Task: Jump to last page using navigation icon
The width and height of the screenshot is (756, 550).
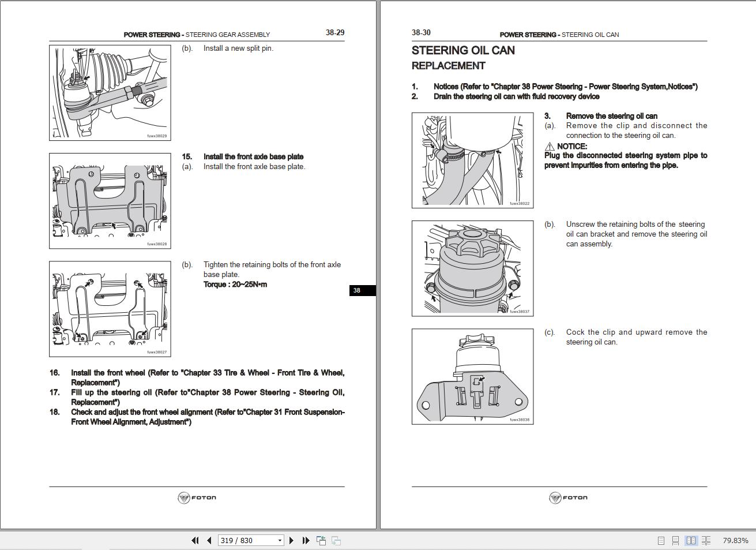Action: click(305, 540)
